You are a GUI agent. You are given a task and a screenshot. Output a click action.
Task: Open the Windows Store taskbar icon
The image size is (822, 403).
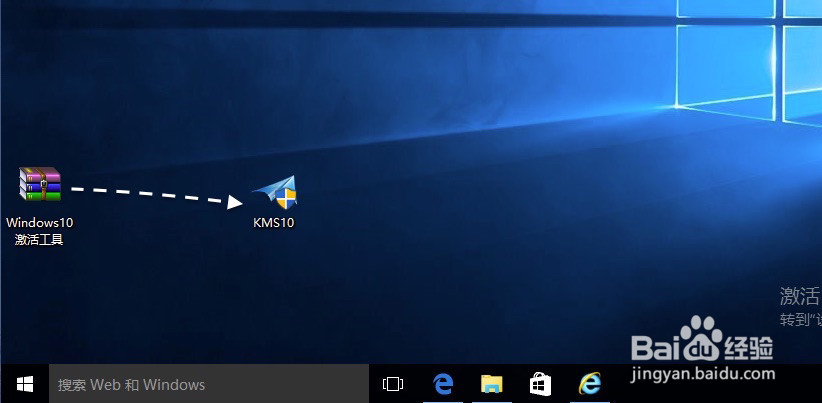540,385
